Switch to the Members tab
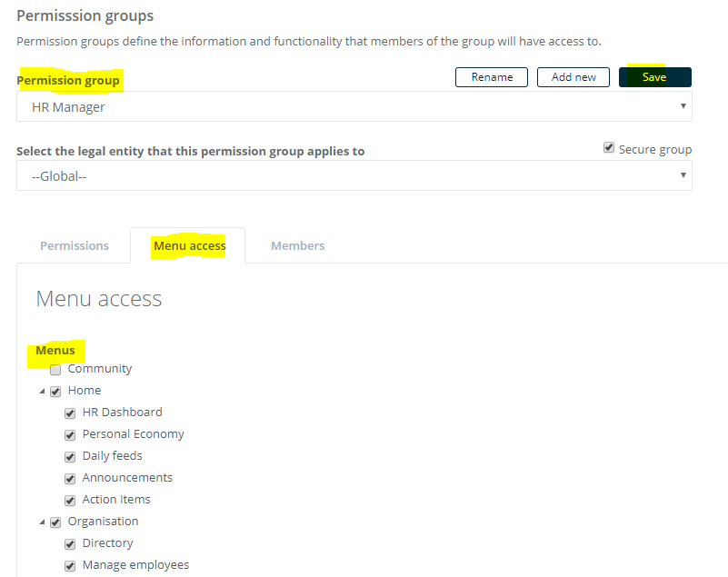 [x=297, y=245]
